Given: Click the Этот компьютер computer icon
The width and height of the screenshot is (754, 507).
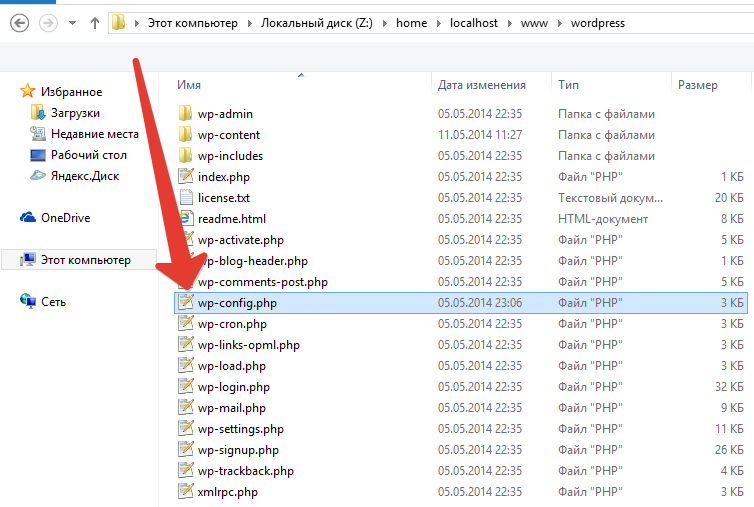Looking at the screenshot, I should 28,260.
